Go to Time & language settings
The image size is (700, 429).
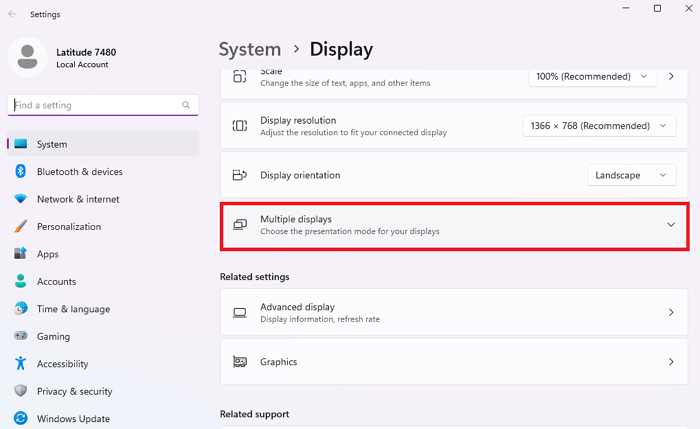pyautogui.click(x=73, y=309)
